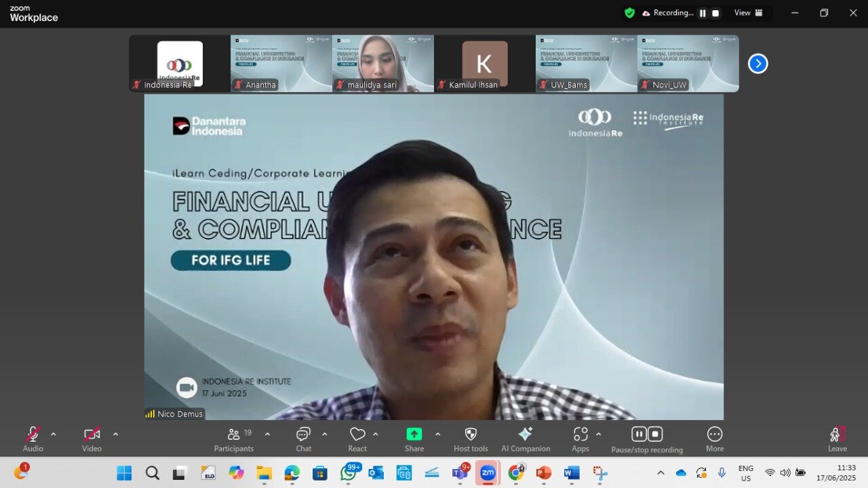Select the Novi_UW participant thumbnail
The image size is (868, 488).
[688, 64]
